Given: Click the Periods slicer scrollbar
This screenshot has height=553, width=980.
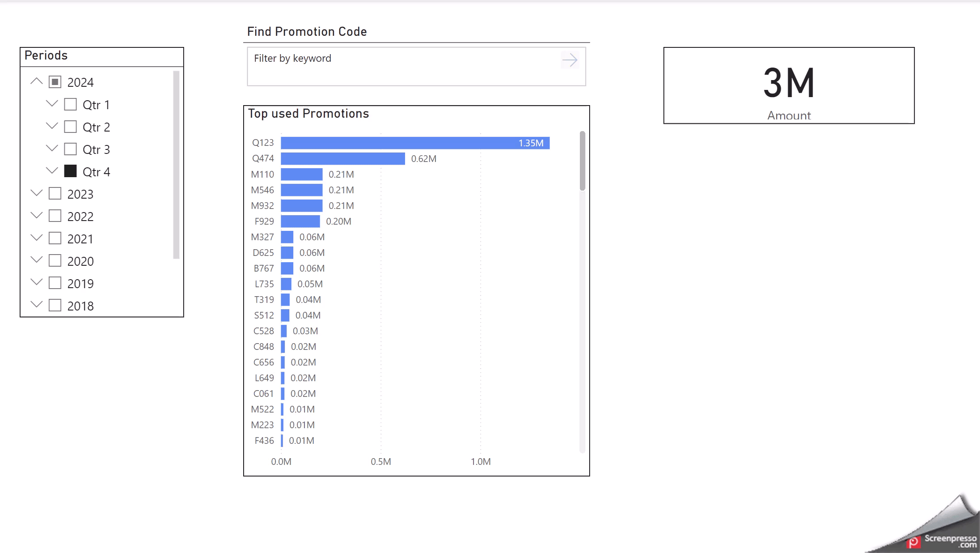Looking at the screenshot, I should click(176, 165).
